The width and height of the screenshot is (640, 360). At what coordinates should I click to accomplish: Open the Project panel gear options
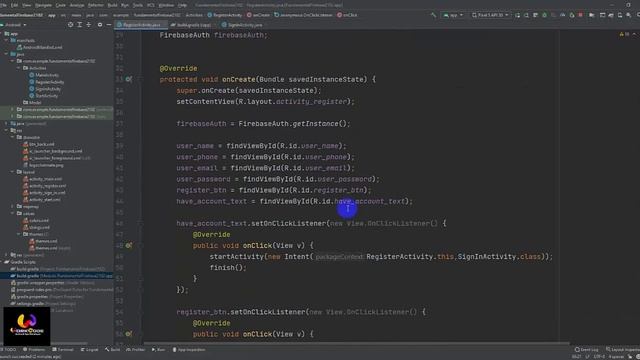[x=100, y=25]
